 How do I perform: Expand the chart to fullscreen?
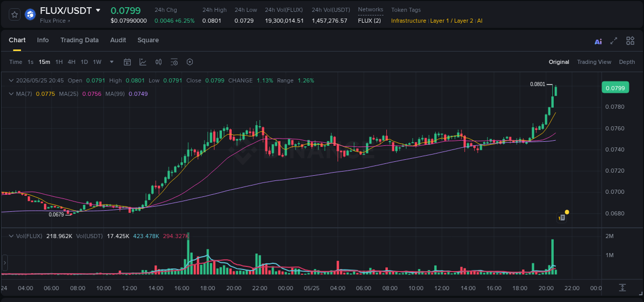(614, 41)
